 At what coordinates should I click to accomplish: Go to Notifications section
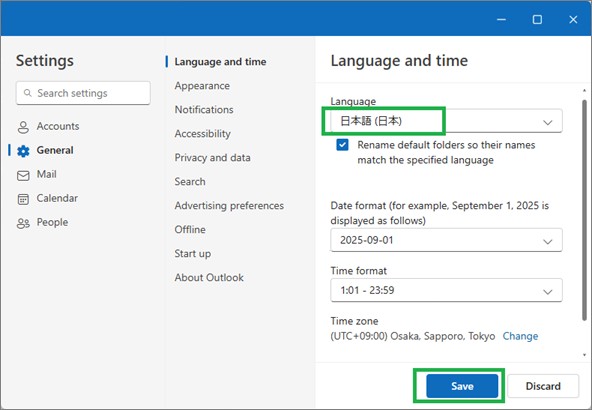pos(204,109)
